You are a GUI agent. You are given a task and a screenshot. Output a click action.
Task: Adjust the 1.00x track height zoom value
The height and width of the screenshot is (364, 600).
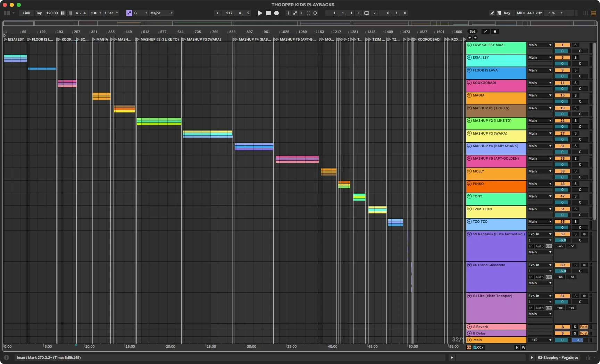coord(478,348)
